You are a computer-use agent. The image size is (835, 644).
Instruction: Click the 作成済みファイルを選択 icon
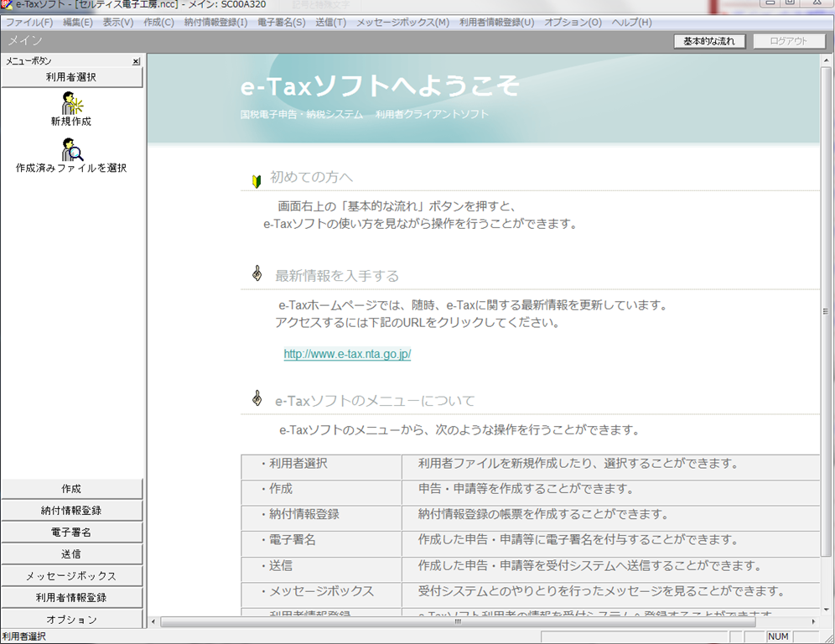click(x=72, y=150)
